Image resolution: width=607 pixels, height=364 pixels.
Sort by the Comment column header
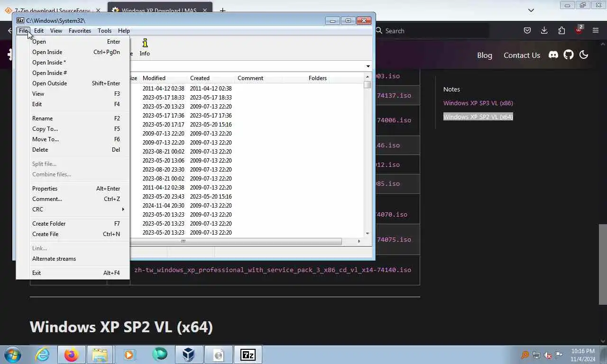pyautogui.click(x=258, y=78)
